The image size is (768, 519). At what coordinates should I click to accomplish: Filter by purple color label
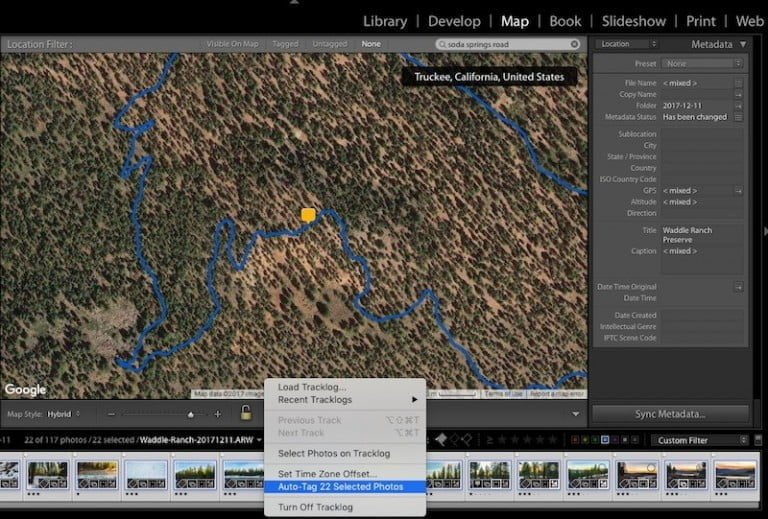(x=615, y=440)
